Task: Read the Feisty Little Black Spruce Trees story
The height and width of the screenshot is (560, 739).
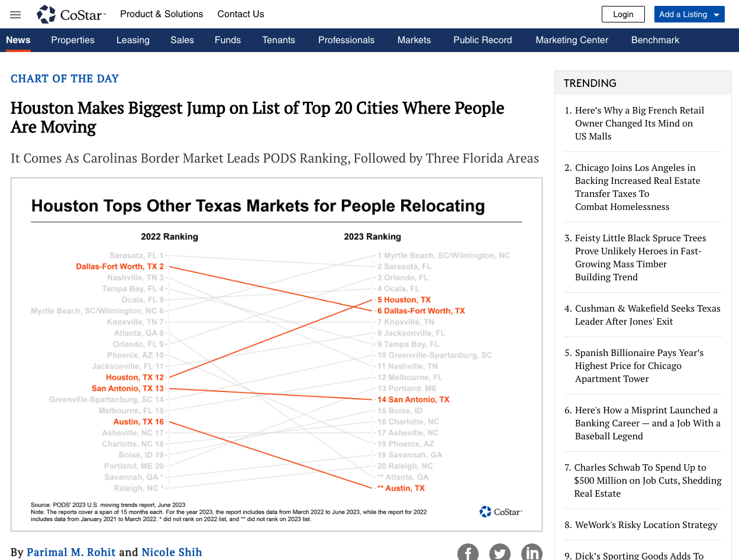Action: click(640, 257)
